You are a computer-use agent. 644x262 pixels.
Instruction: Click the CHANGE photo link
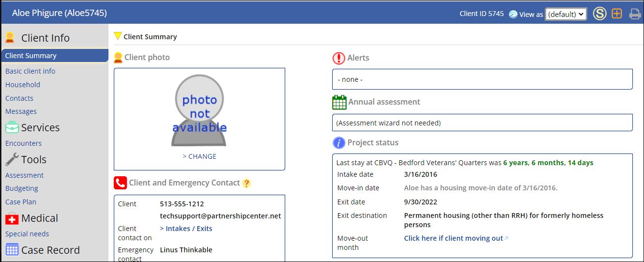click(x=199, y=156)
